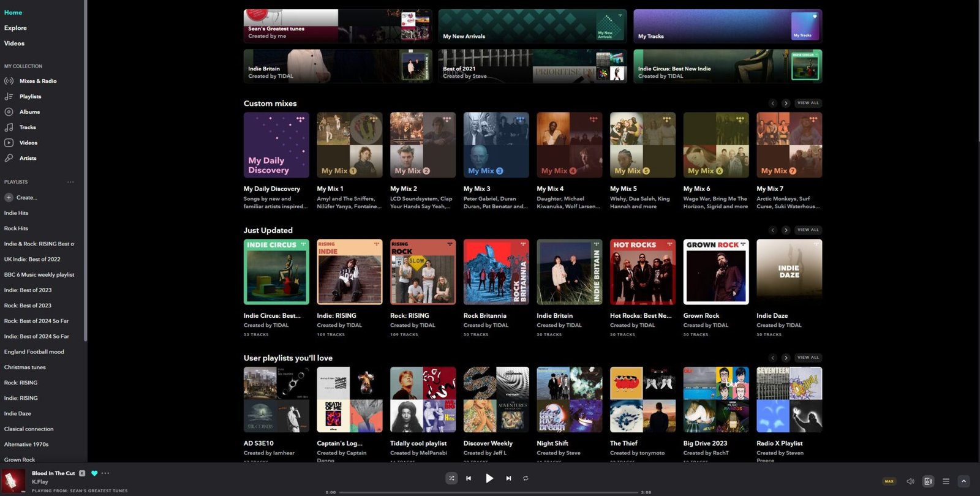Open the Grown Rock playlist cover
Image resolution: width=980 pixels, height=496 pixels.
716,272
